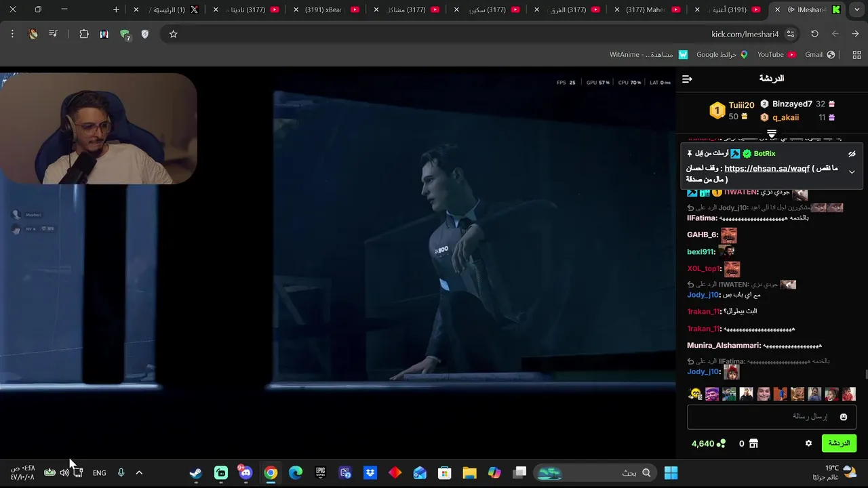Open a new browser tab
Screen dimensions: 868x488
coord(116,9)
